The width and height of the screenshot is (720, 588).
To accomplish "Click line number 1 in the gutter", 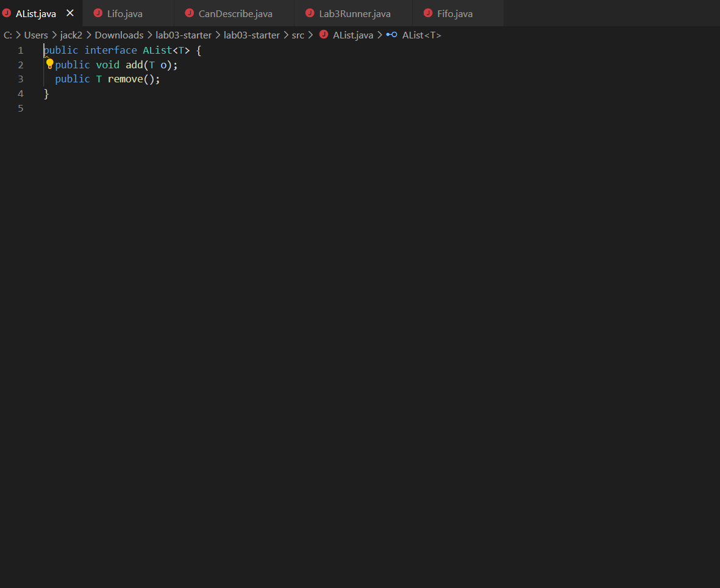I will tap(21, 51).
